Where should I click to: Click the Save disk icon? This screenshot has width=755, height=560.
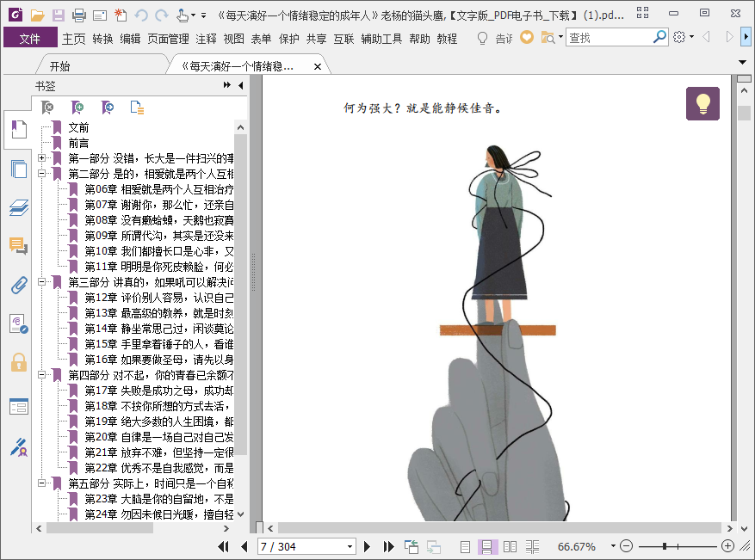pyautogui.click(x=59, y=15)
